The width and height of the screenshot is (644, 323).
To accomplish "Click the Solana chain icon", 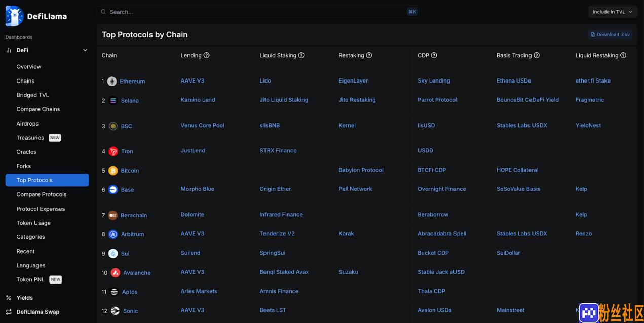I will [113, 101].
